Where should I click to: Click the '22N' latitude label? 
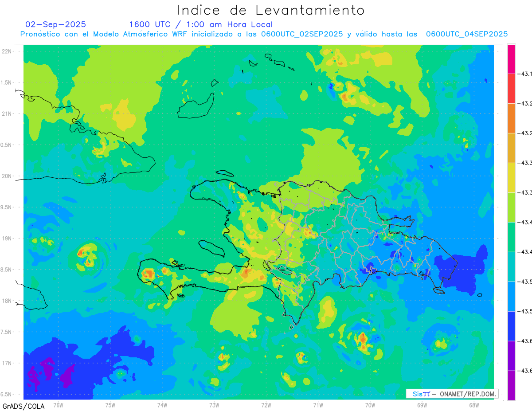coord(8,51)
